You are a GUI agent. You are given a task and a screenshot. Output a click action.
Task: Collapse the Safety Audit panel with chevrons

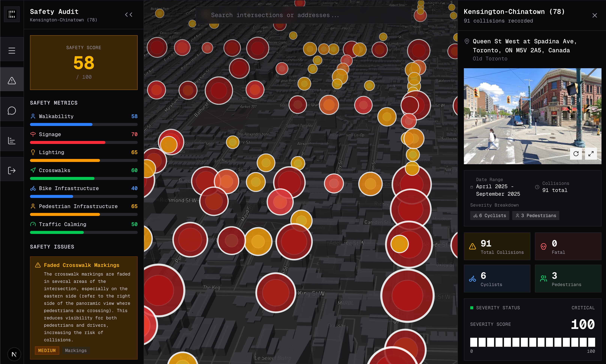(x=129, y=15)
